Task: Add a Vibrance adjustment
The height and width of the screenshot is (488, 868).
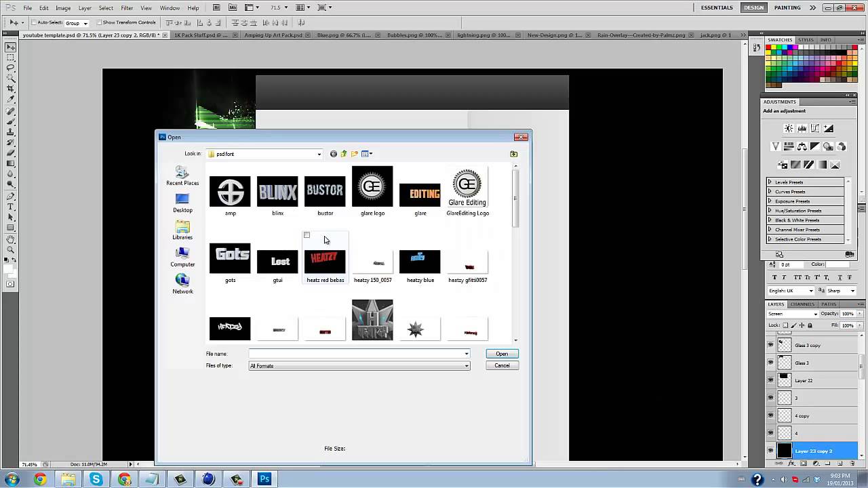Action: (776, 146)
